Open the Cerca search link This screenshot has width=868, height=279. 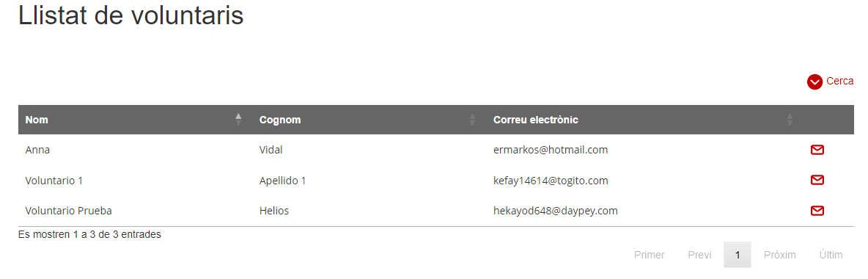[x=839, y=81]
